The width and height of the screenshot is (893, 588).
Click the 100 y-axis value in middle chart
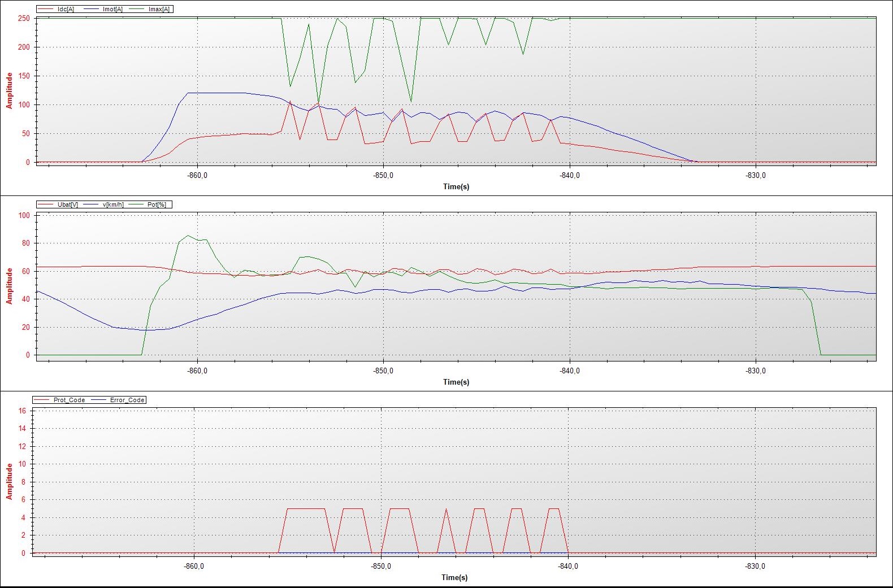tap(24, 215)
